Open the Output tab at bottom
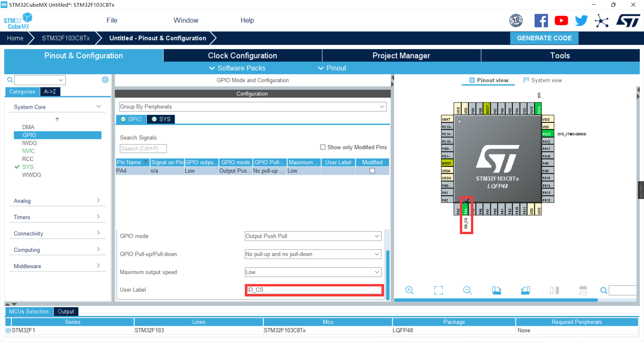This screenshot has width=644, height=342. 66,312
